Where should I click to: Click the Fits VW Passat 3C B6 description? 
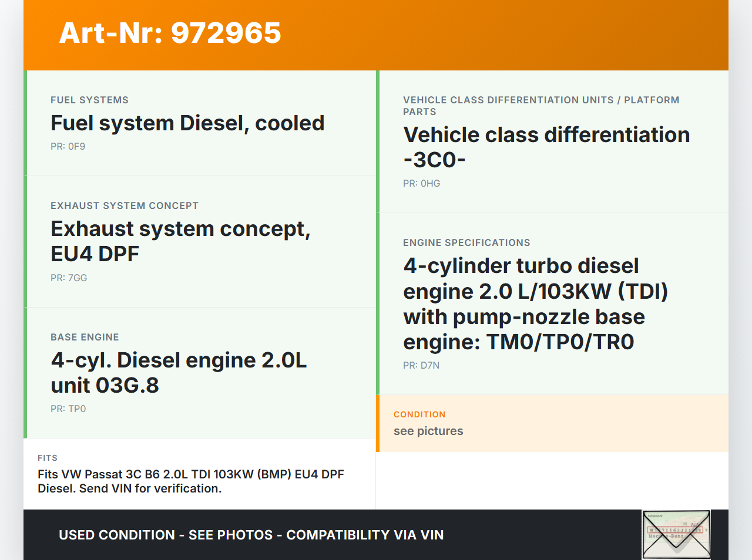coord(190,481)
